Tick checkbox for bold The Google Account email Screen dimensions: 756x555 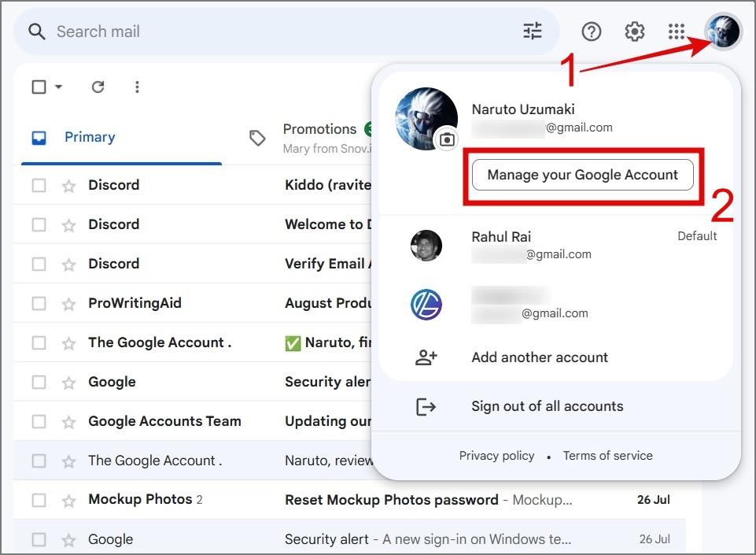tap(39, 342)
